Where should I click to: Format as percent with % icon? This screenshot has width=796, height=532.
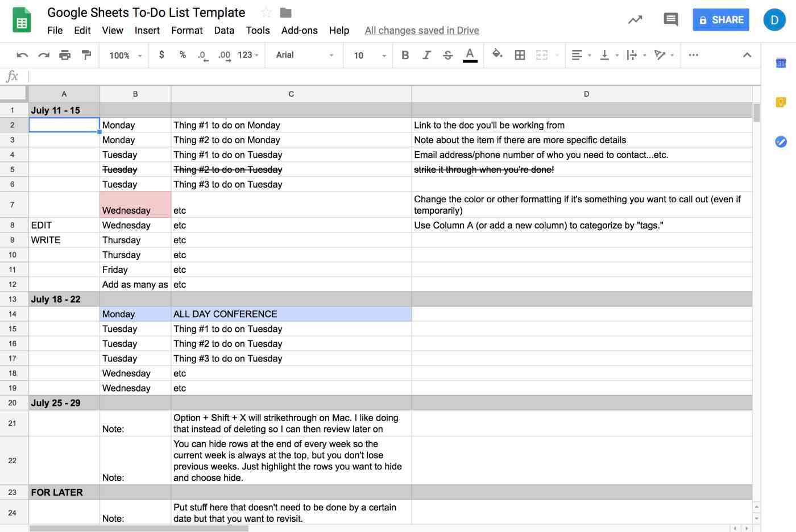(x=183, y=55)
